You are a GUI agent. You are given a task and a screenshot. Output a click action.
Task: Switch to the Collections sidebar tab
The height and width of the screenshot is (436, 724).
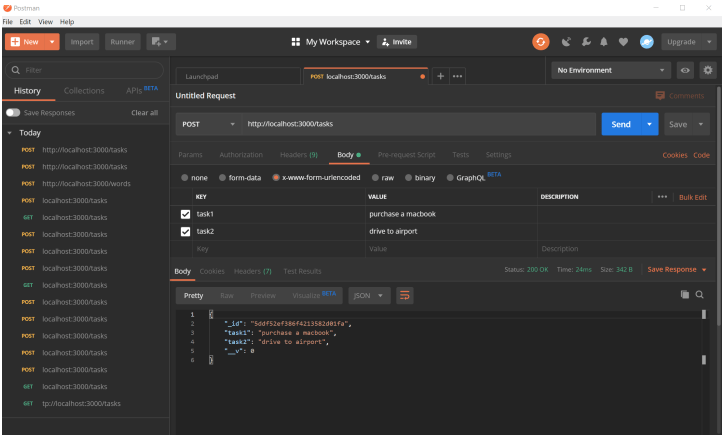(83, 91)
